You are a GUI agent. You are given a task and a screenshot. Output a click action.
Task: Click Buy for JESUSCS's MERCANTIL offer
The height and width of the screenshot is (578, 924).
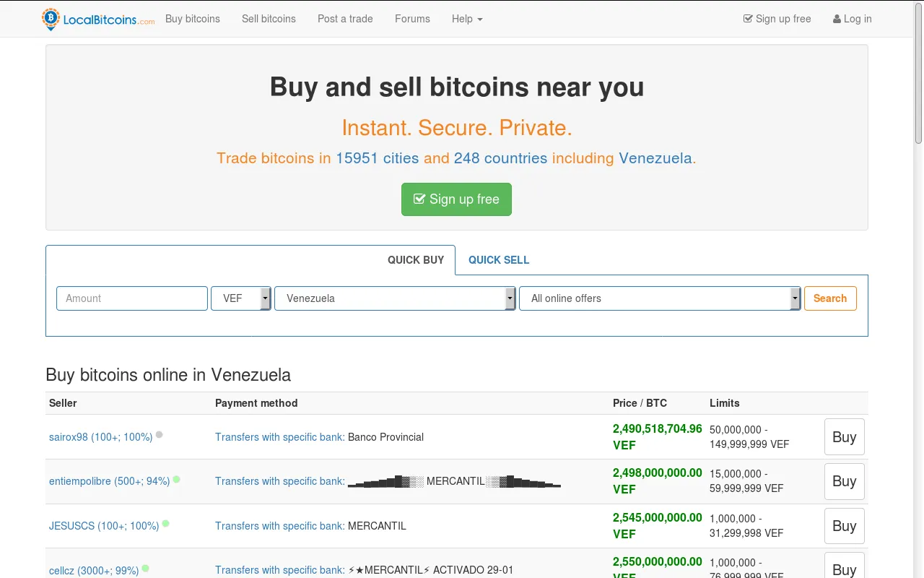point(845,526)
